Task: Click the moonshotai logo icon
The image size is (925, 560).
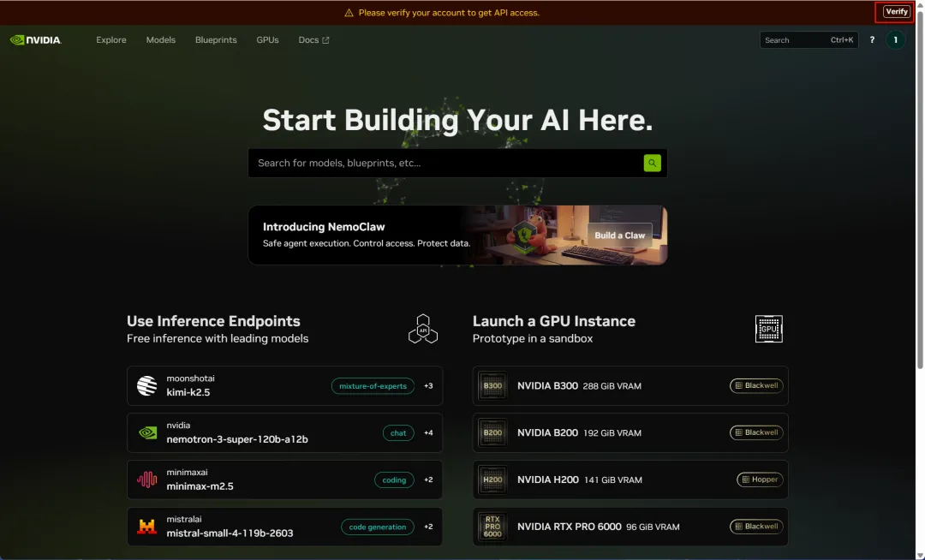Action: pyautogui.click(x=147, y=385)
